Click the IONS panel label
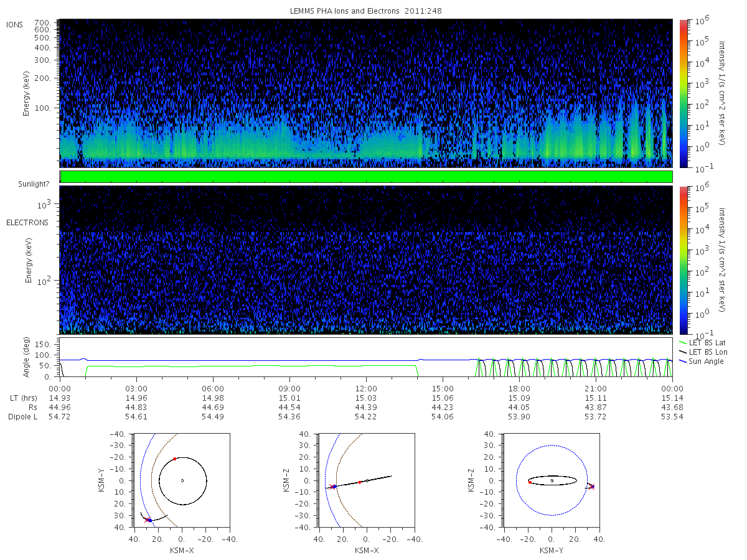747x560 pixels. tap(16, 24)
